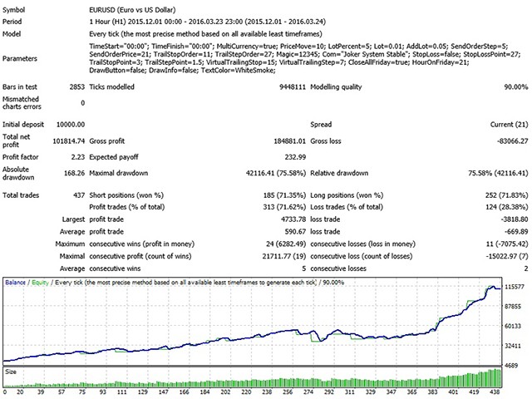The width and height of the screenshot is (532, 399).
Task: Click the Size label in volume chart
Action: [x=11, y=372]
